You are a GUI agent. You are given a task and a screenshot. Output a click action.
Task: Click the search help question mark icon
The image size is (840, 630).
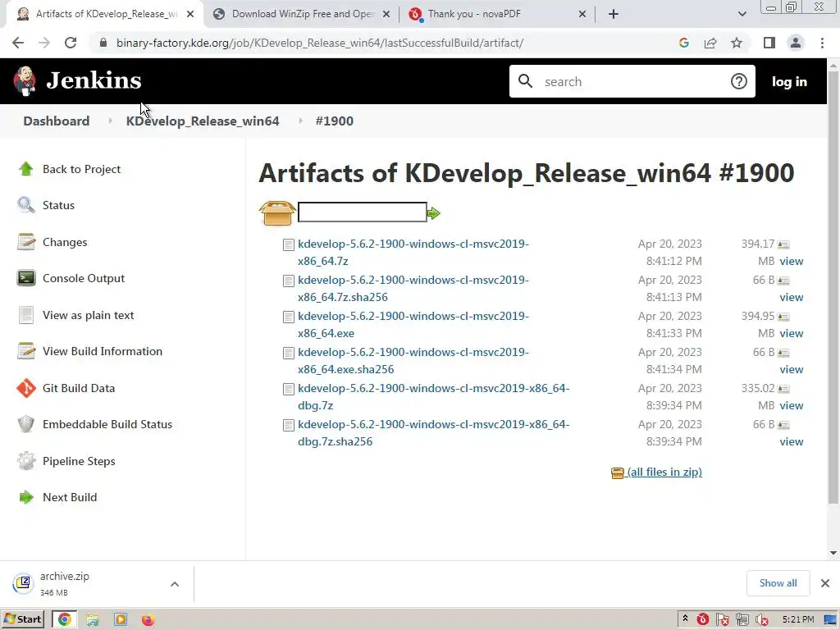(x=739, y=81)
